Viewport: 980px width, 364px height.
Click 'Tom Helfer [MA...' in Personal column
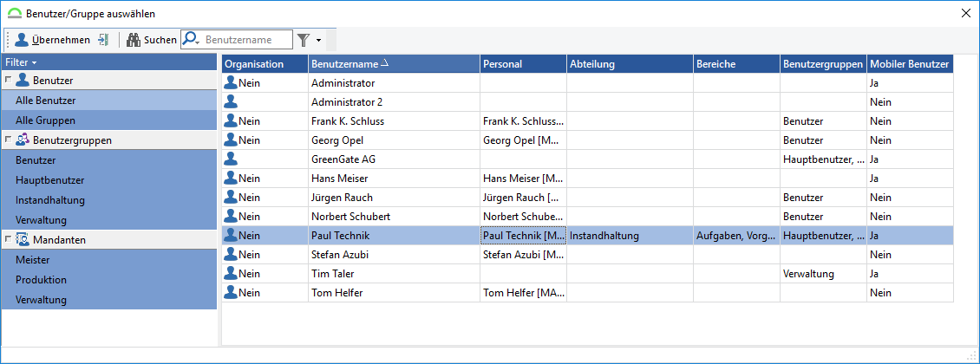pos(524,293)
